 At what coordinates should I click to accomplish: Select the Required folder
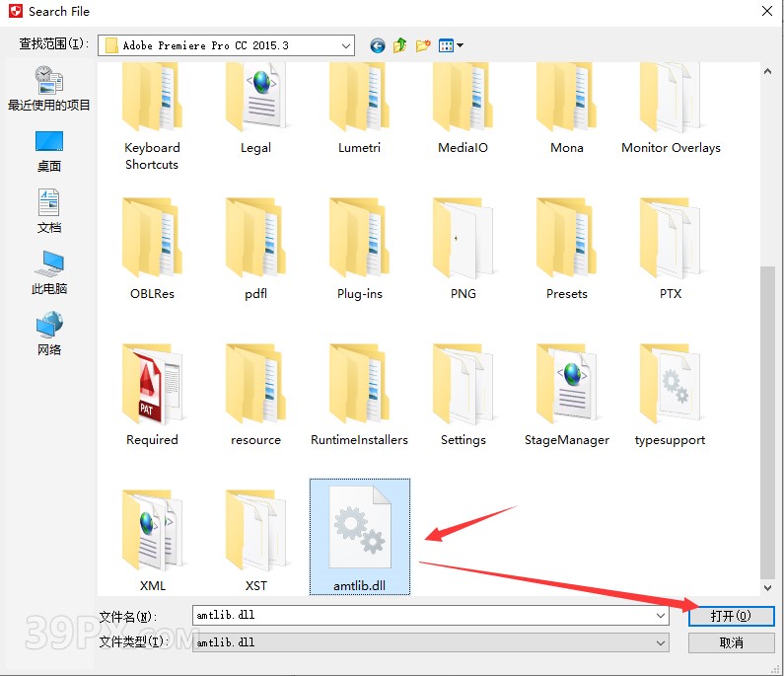[152, 395]
